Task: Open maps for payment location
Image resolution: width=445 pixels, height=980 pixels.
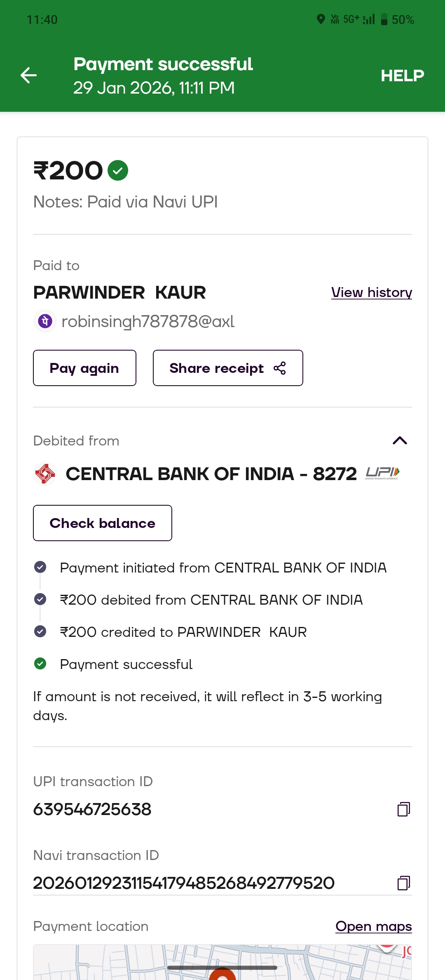Action: (x=373, y=926)
